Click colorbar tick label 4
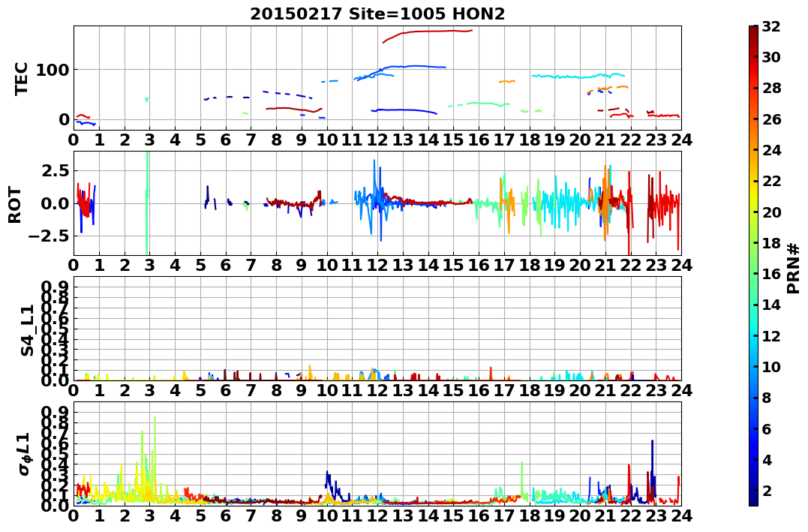This screenshot has height=532, width=808. pyautogui.click(x=767, y=459)
